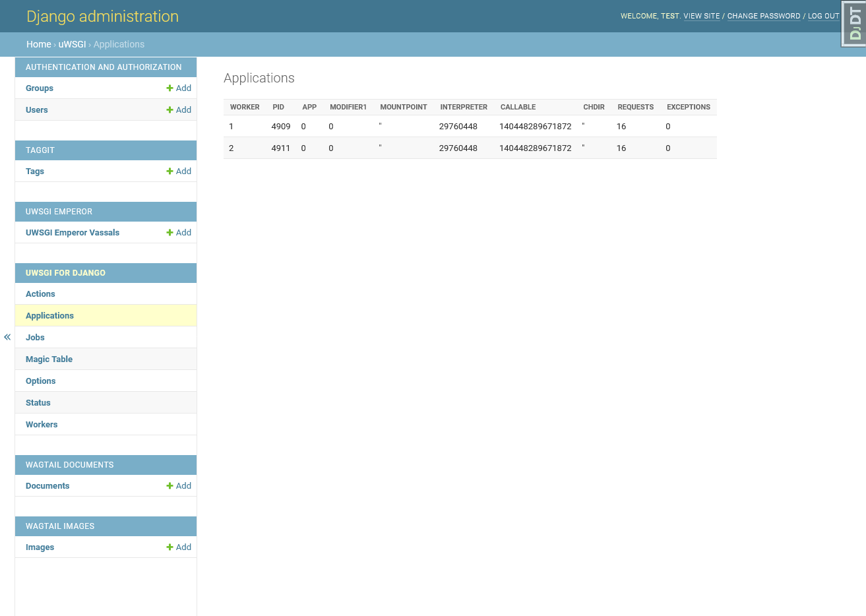Go to Home breadcrumb
Image resolution: width=866 pixels, height=616 pixels.
click(38, 44)
